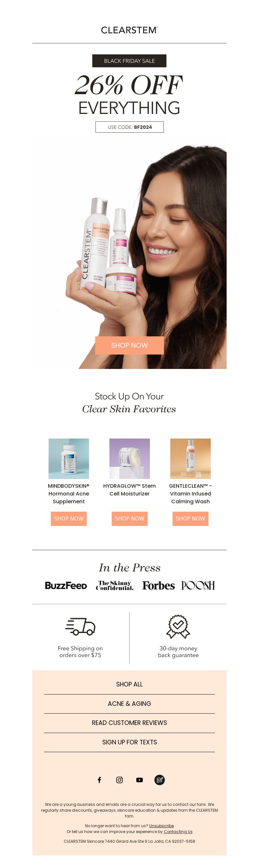259x868 pixels.
Task: Click the money-back guarantee ribbon badge icon
Action: pos(178,626)
